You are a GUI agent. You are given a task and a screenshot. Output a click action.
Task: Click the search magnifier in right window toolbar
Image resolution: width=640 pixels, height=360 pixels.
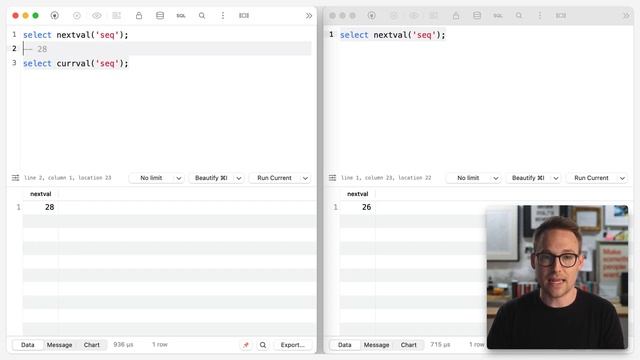[x=519, y=16]
